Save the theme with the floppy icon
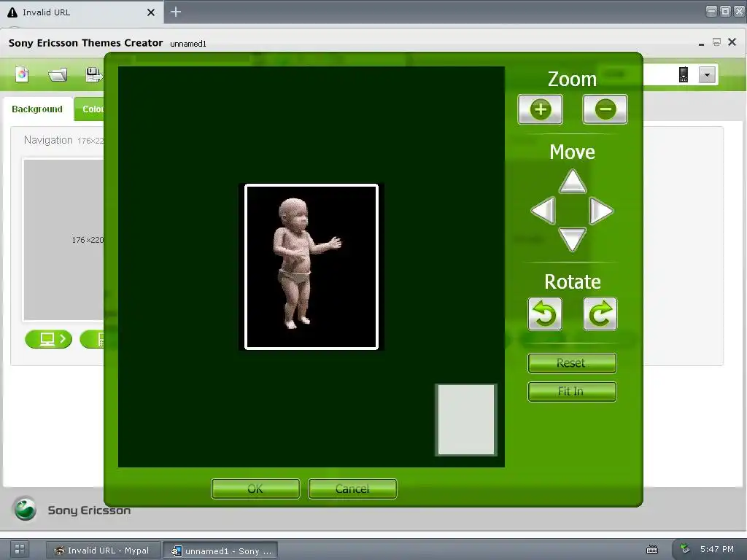Screen dimensions: 747x560 click(x=93, y=74)
